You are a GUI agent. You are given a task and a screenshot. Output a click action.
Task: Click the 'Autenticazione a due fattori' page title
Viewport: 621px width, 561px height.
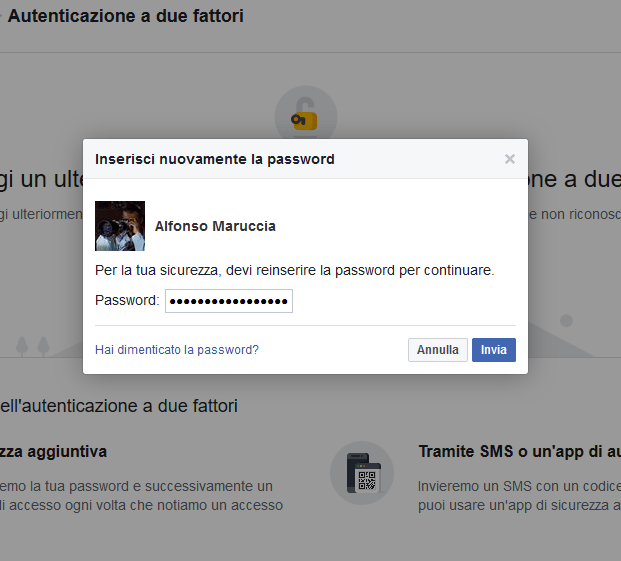[125, 17]
